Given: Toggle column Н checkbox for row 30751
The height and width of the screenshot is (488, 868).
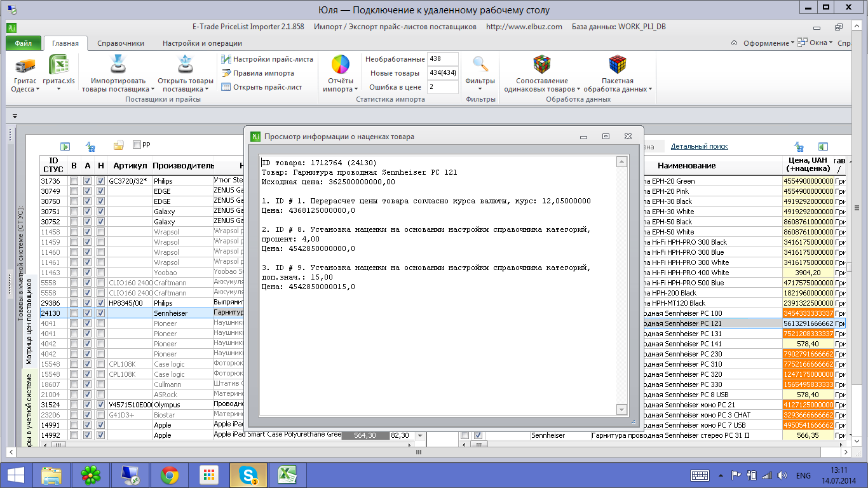Looking at the screenshot, I should pos(101,212).
